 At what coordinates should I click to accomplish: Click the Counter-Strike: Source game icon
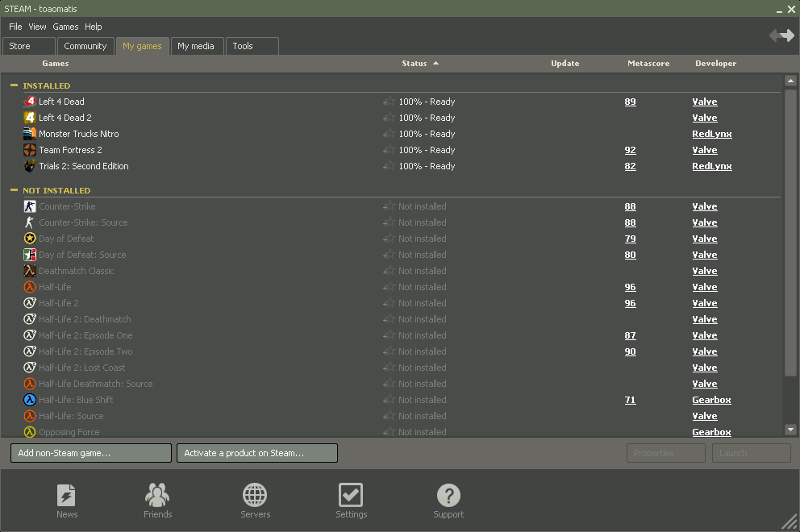click(30, 222)
